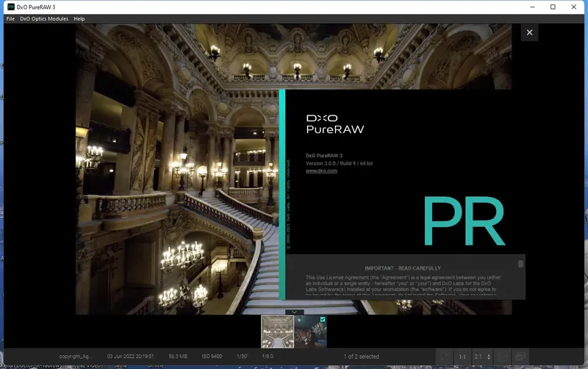The height and width of the screenshot is (369, 588).
Task: Click the file name 'copyright_Ag...' in status bar
Action: pos(76,357)
